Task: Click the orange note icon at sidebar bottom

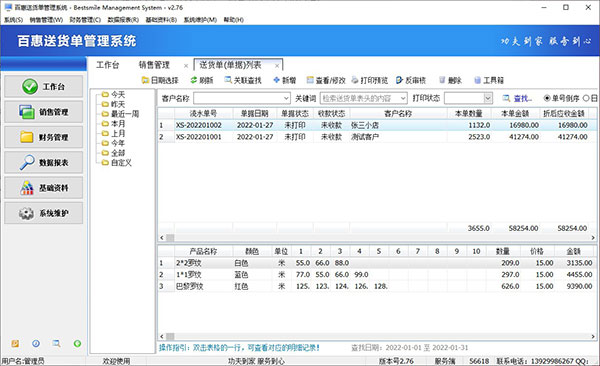Action: tap(15, 343)
